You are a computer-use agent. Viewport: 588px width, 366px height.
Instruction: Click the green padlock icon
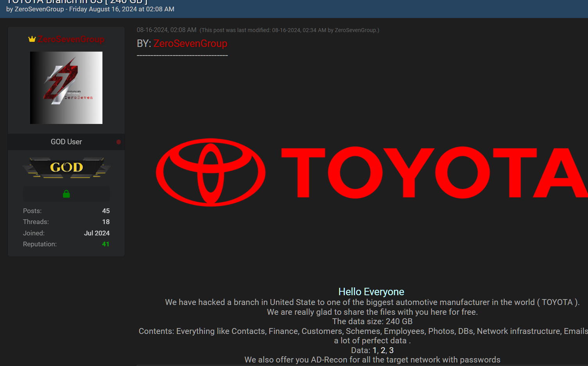(66, 194)
